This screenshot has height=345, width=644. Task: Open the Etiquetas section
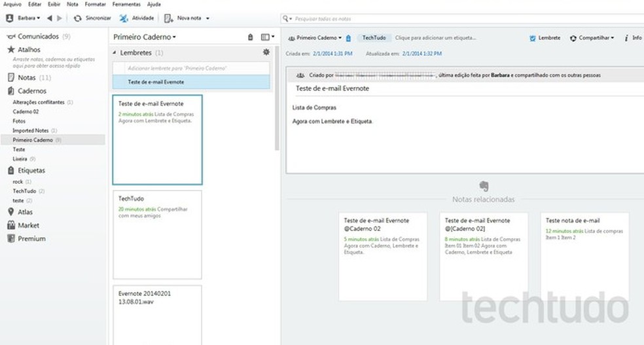(26, 170)
